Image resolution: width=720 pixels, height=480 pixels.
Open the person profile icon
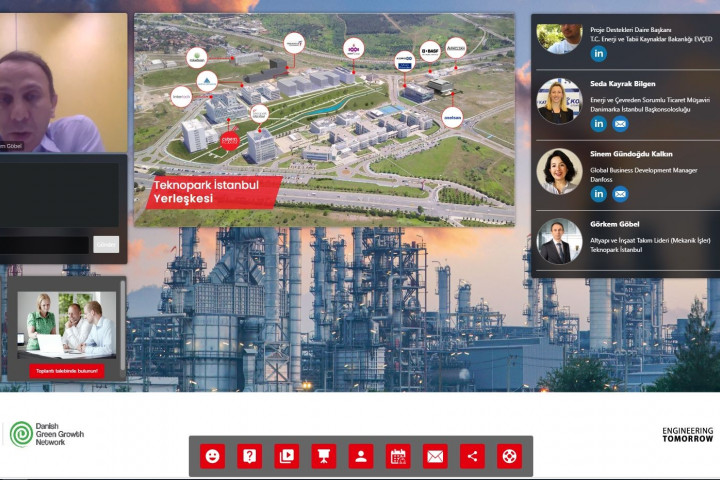[361, 456]
